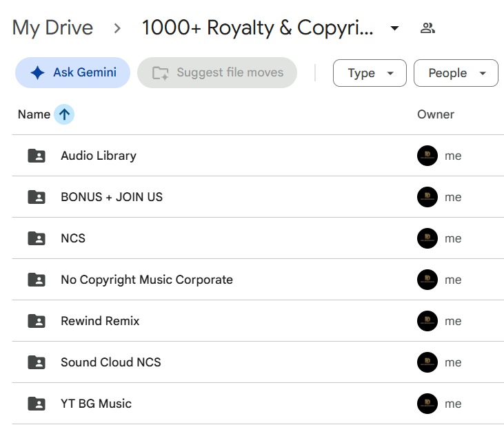Viewport: 504px width, 436px height.
Task: Go to My Drive breadcrumb
Action: (52, 28)
